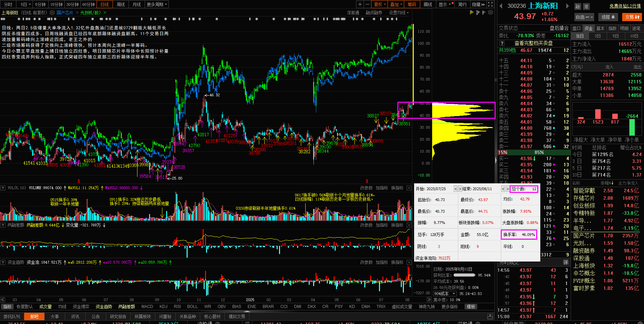Click the 提醒 alert button
This screenshot has width=644, height=324.
[608, 17]
